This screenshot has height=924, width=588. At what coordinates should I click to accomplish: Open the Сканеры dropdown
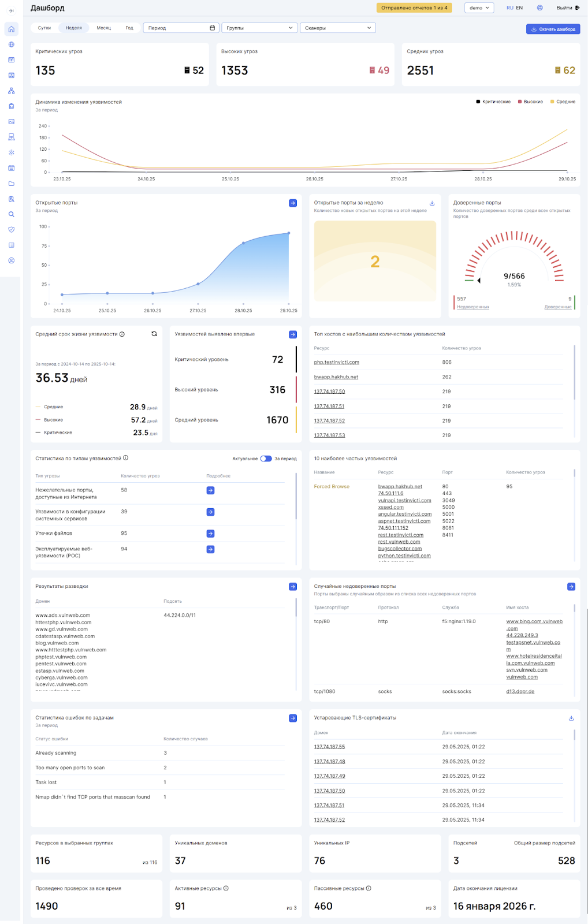[337, 28]
